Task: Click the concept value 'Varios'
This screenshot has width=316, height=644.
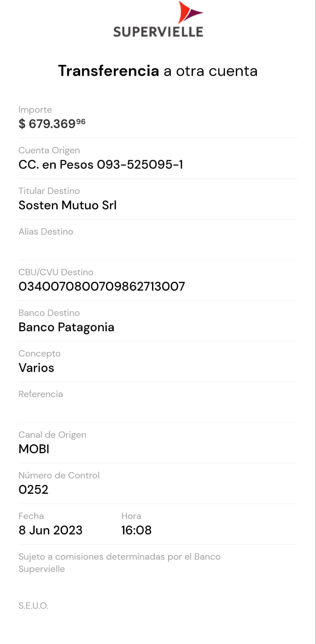Action: coord(36,368)
